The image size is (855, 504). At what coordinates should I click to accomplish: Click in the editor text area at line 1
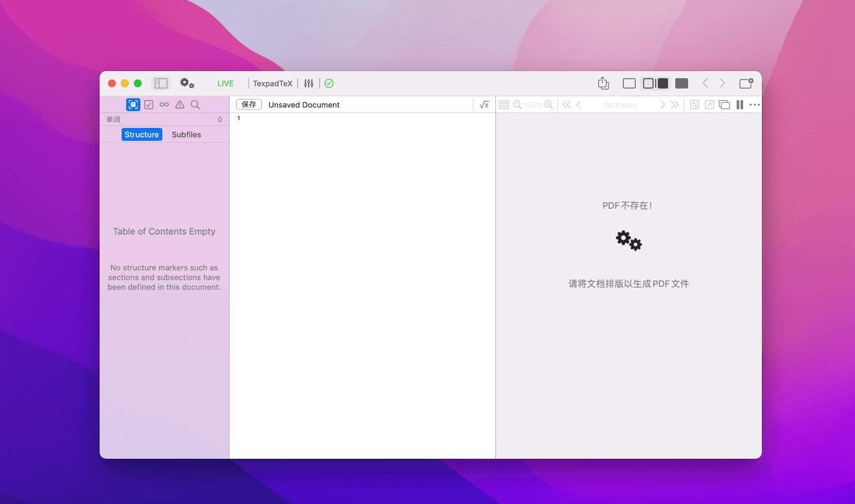point(362,119)
